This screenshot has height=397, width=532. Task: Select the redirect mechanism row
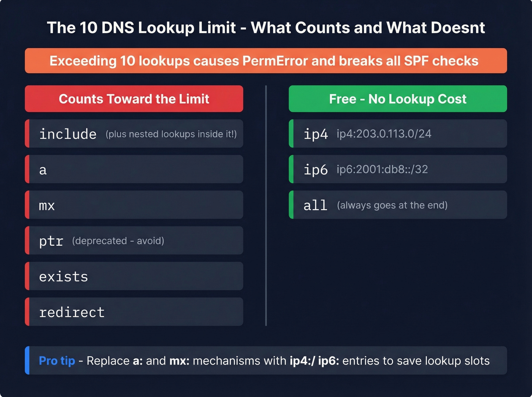(x=134, y=312)
